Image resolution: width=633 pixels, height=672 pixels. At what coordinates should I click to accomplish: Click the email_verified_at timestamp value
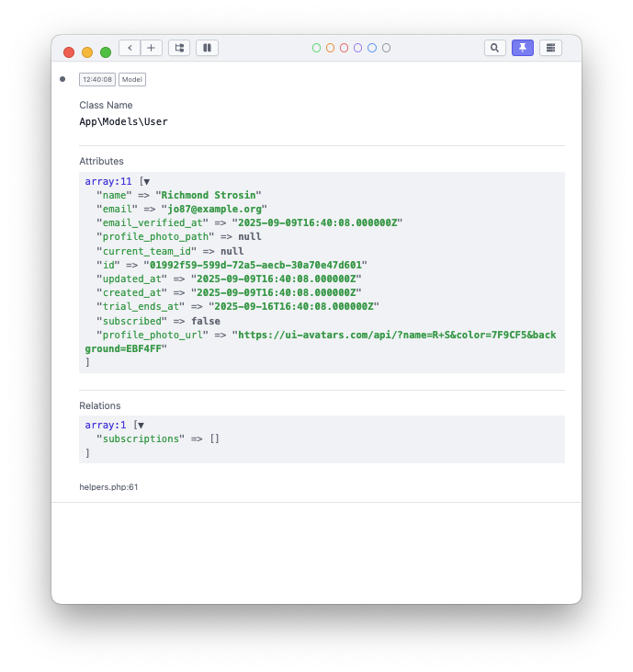(x=317, y=222)
